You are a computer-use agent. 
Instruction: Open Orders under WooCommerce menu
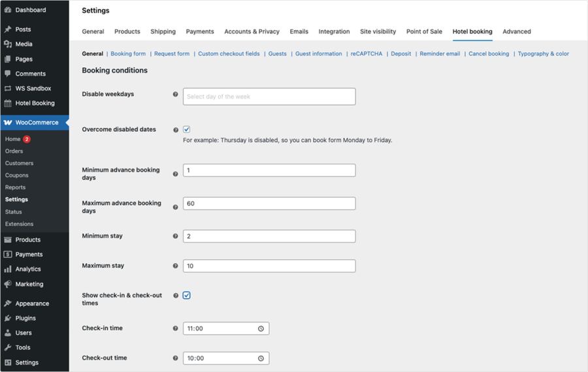click(14, 151)
